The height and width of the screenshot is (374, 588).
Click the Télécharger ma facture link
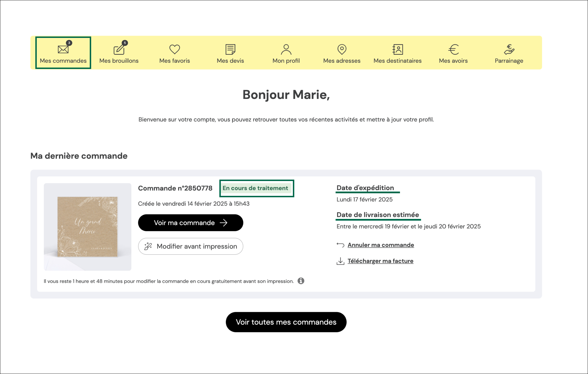pyautogui.click(x=380, y=261)
